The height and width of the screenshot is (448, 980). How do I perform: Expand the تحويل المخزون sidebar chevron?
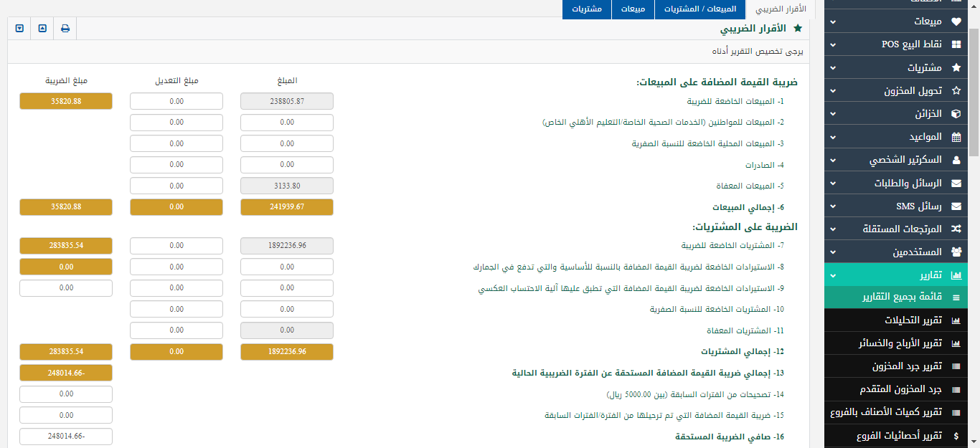833,91
